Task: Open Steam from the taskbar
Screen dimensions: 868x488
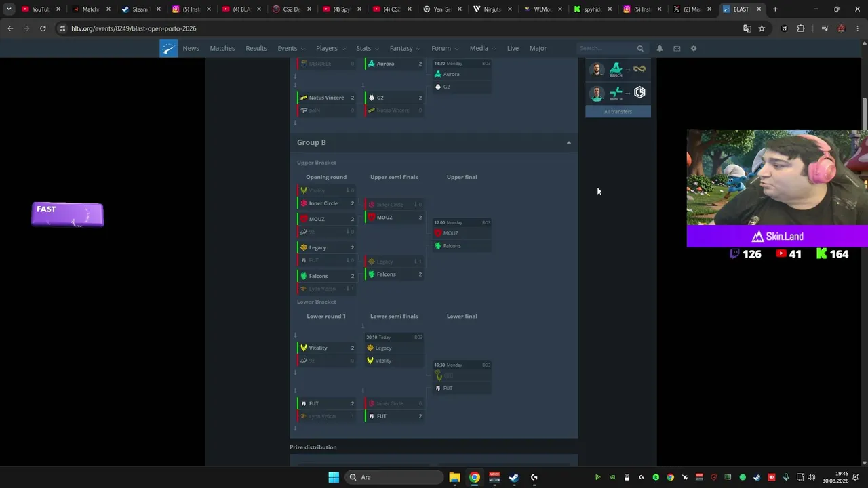Action: pyautogui.click(x=514, y=477)
